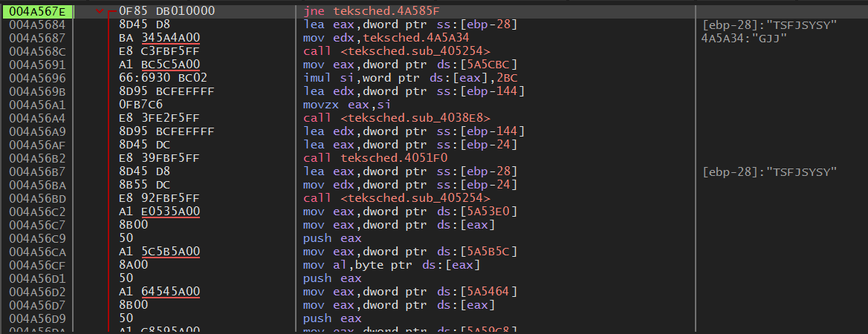
Task: Click bytes A1 BC5C5A00
Action: click(x=160, y=65)
